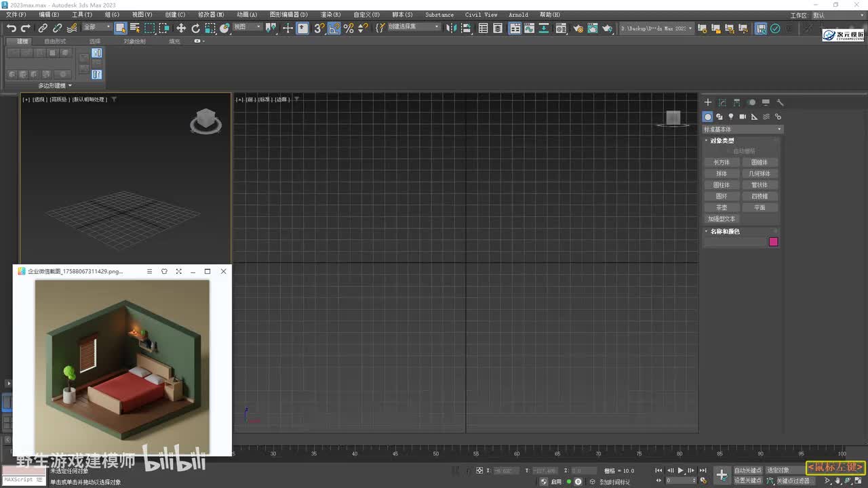Image resolution: width=868 pixels, height=488 pixels.
Task: Open the project path dropdown D:\Backup
Action: [656, 28]
